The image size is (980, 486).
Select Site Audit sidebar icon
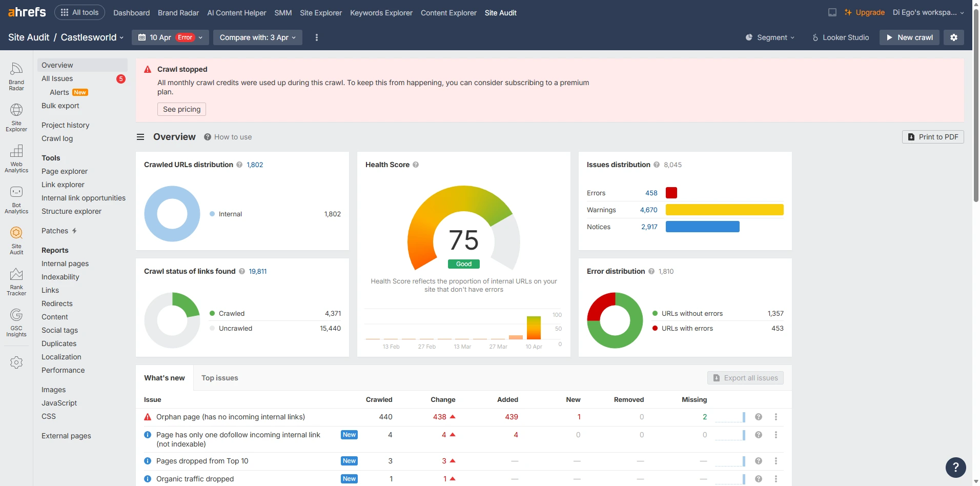tap(16, 241)
